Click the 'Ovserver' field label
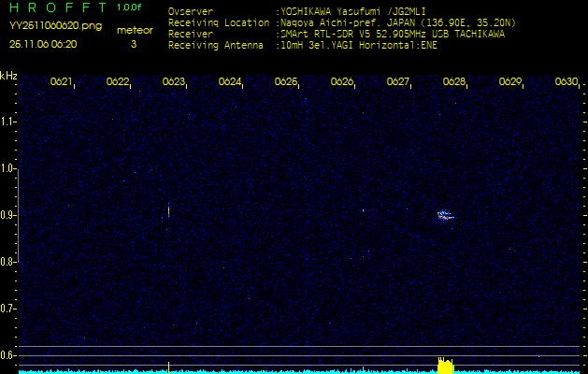The height and width of the screenshot is (374, 588). click(191, 12)
